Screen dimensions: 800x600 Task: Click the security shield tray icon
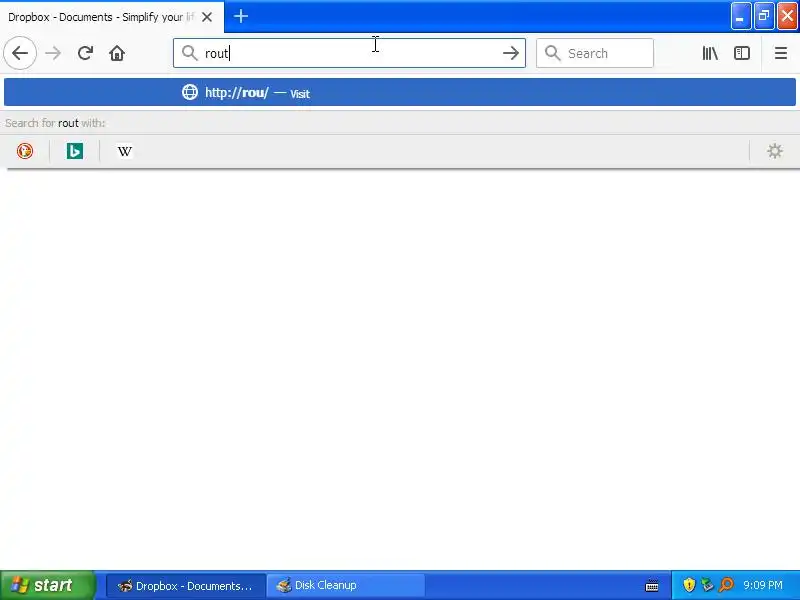click(689, 585)
